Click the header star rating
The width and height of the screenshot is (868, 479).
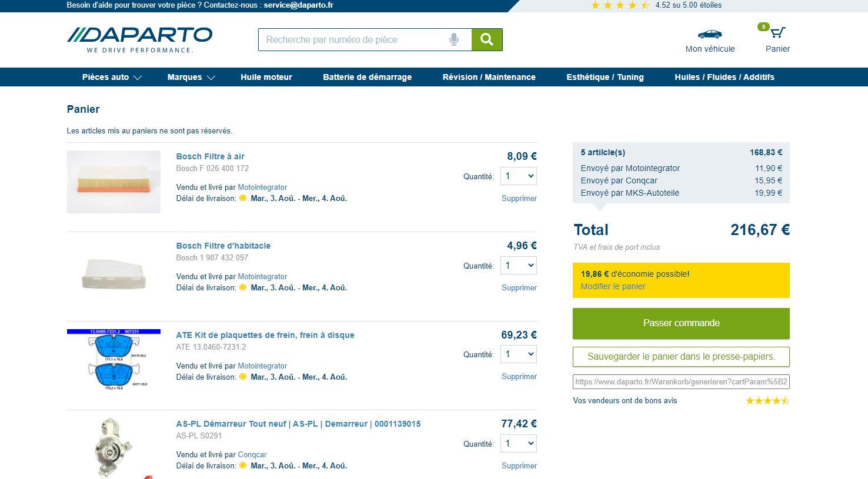(620, 5)
